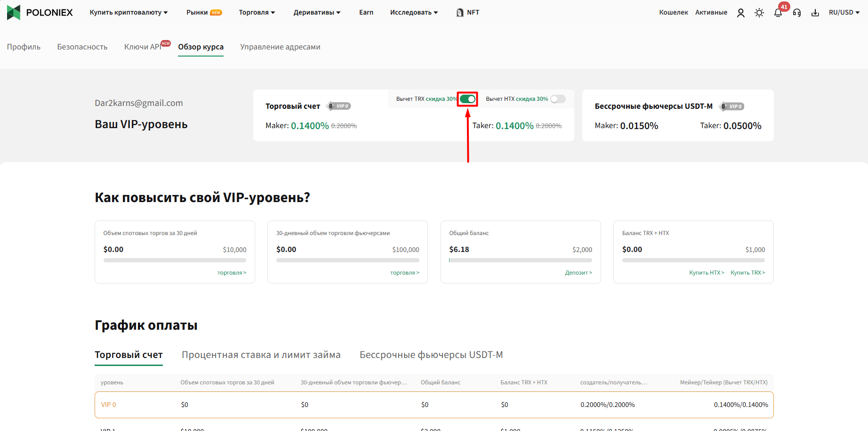
Task: Click the NFT icon in the header
Action: pos(460,13)
